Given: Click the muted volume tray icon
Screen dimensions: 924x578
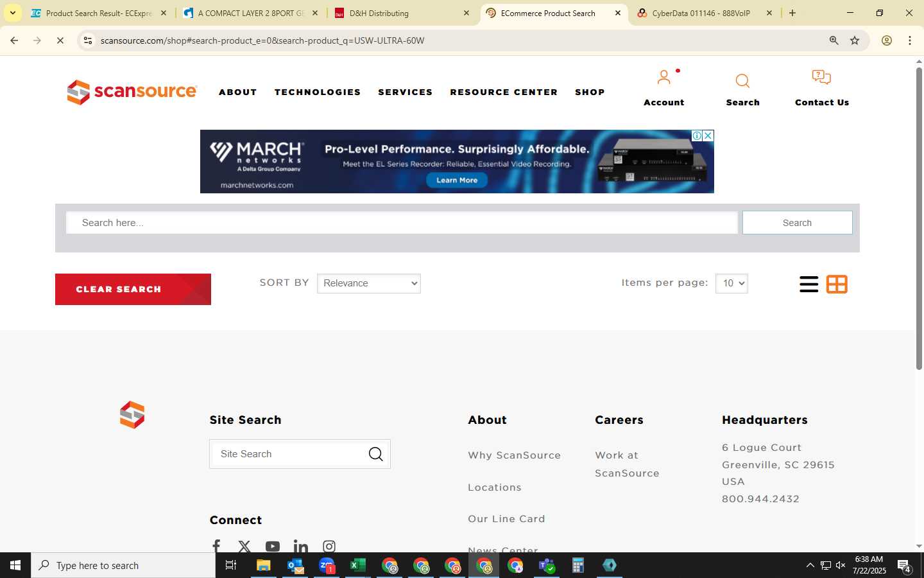Looking at the screenshot, I should point(841,565).
